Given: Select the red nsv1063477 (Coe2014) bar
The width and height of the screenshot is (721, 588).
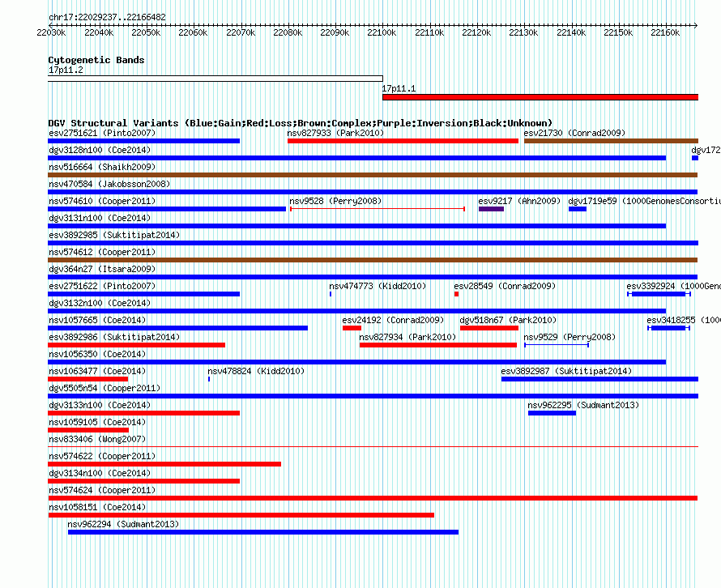Looking at the screenshot, I should pyautogui.click(x=87, y=379).
